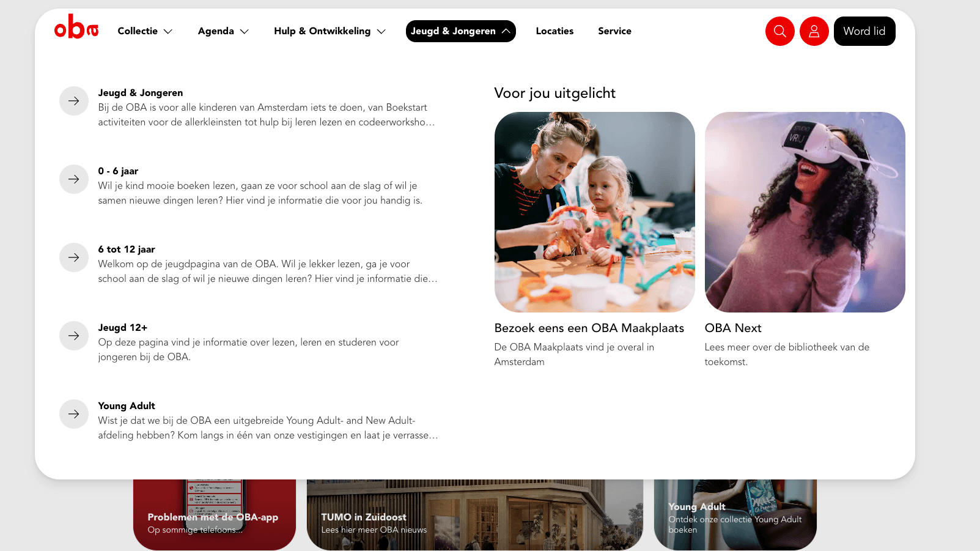Click arrow icon next to Young Adult
980x551 pixels.
coord(74,414)
